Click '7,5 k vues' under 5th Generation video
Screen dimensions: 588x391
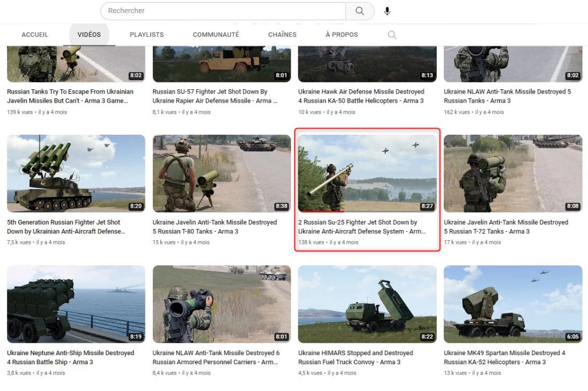(19, 242)
